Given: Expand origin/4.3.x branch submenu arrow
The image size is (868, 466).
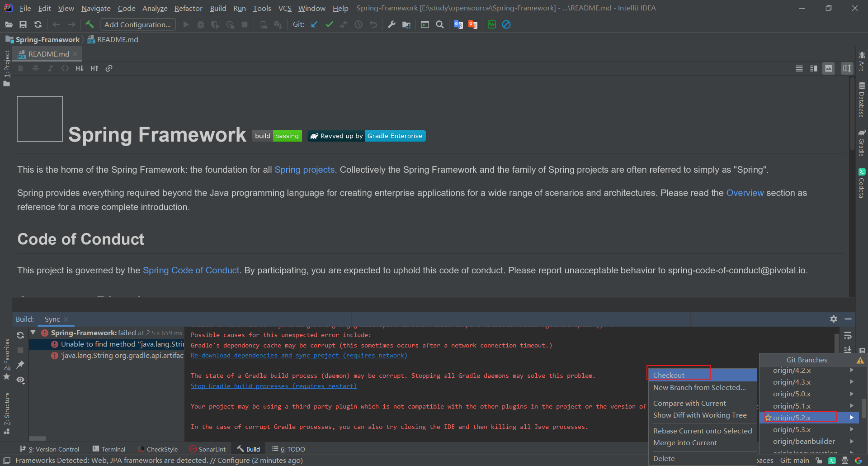Looking at the screenshot, I should (852, 382).
